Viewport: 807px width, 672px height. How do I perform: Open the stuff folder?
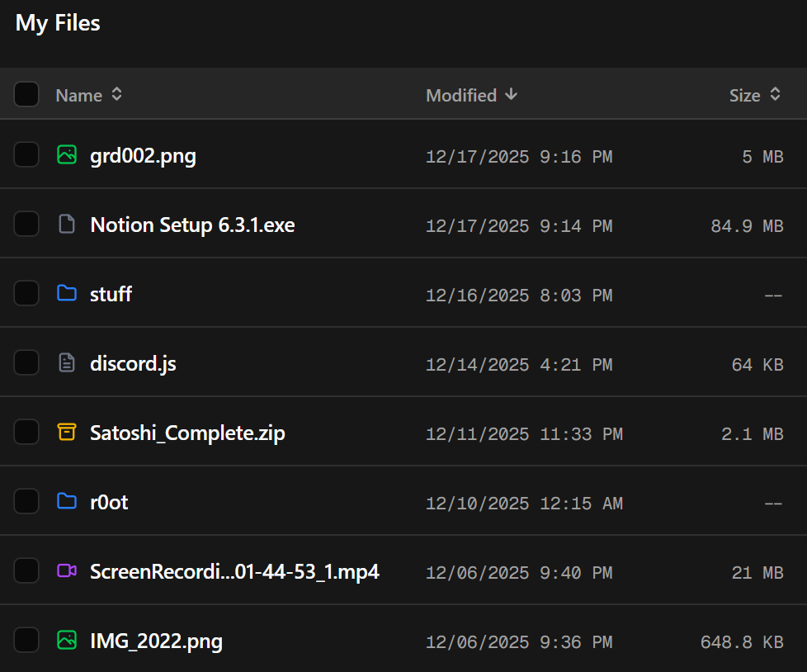pos(111,294)
